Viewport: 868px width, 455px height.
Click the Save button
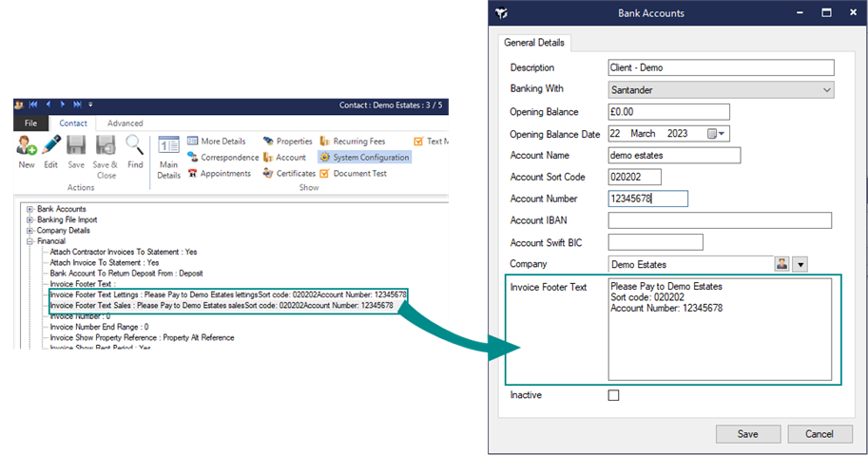point(747,434)
